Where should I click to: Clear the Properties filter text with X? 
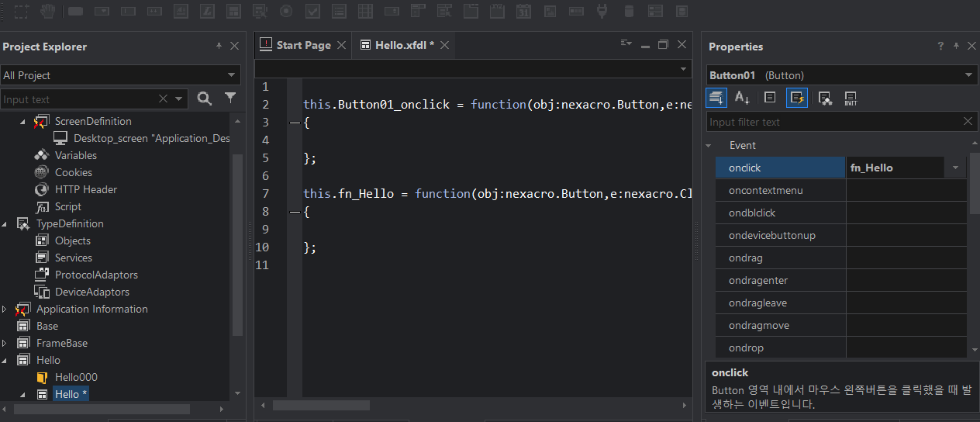pos(968,121)
